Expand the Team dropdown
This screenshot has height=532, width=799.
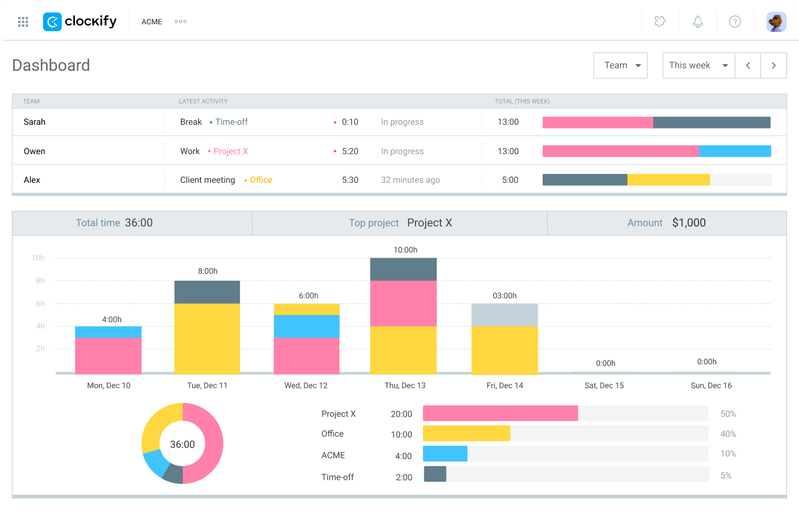tap(621, 65)
